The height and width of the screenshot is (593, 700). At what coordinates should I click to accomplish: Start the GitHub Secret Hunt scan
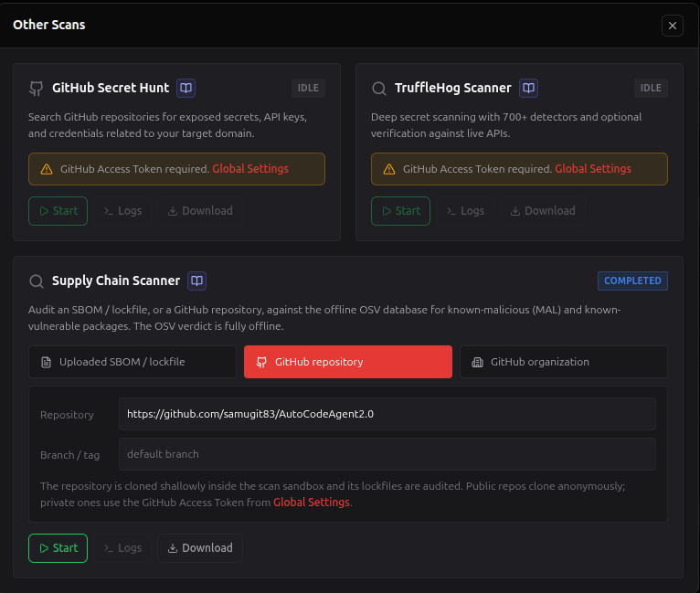(58, 211)
